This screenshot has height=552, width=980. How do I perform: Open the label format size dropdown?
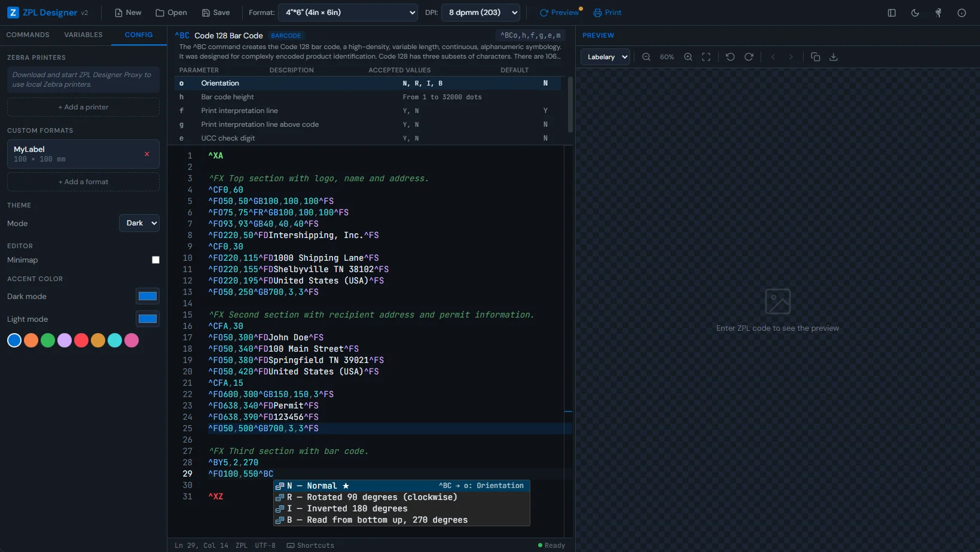pos(347,12)
